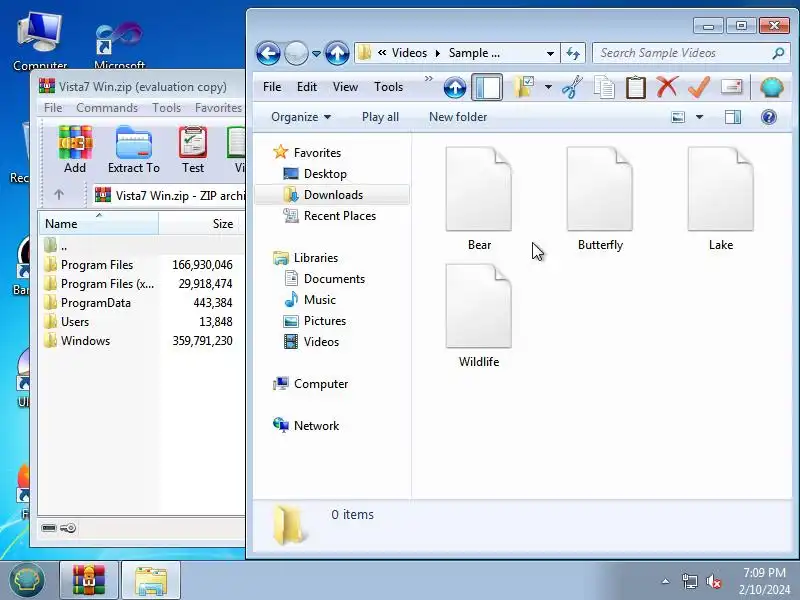Click Classic Shell Up button in toolbar
The width and height of the screenshot is (800, 600).
click(x=454, y=88)
